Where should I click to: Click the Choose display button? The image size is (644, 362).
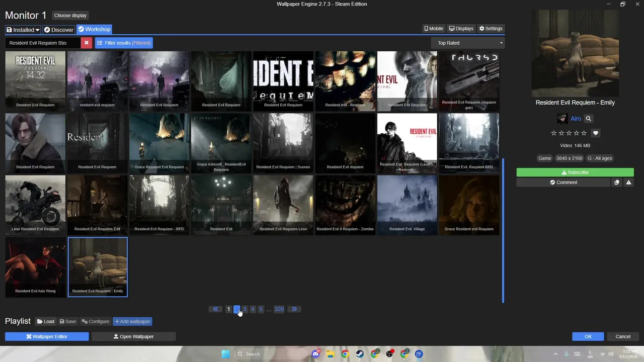pos(70,16)
